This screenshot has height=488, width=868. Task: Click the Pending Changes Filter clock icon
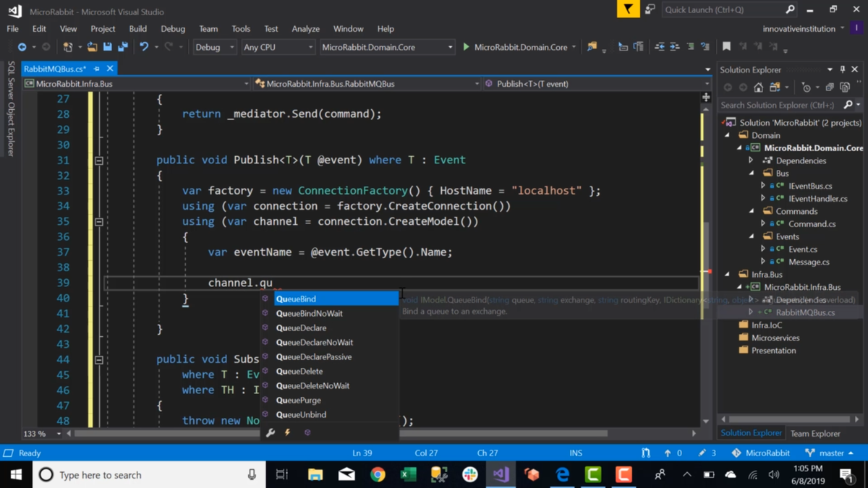tap(807, 87)
